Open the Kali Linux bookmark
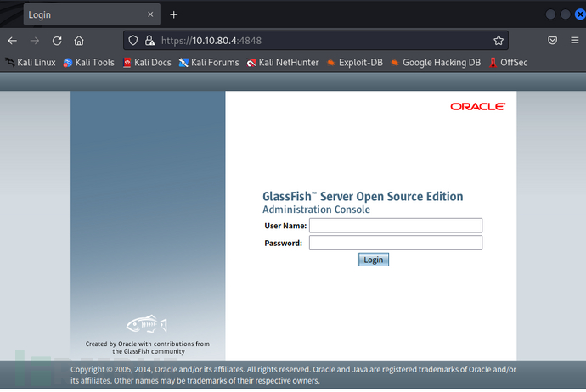The image size is (586, 392). coord(31,62)
